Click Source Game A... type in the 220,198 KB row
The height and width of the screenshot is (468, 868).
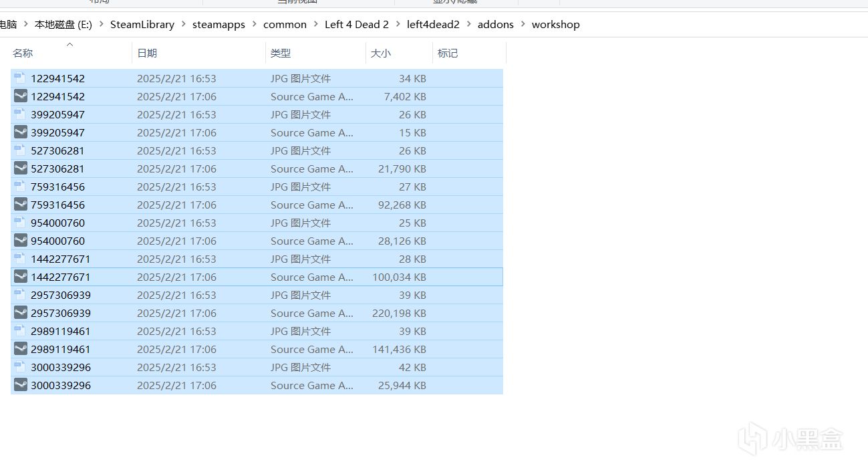(312, 313)
